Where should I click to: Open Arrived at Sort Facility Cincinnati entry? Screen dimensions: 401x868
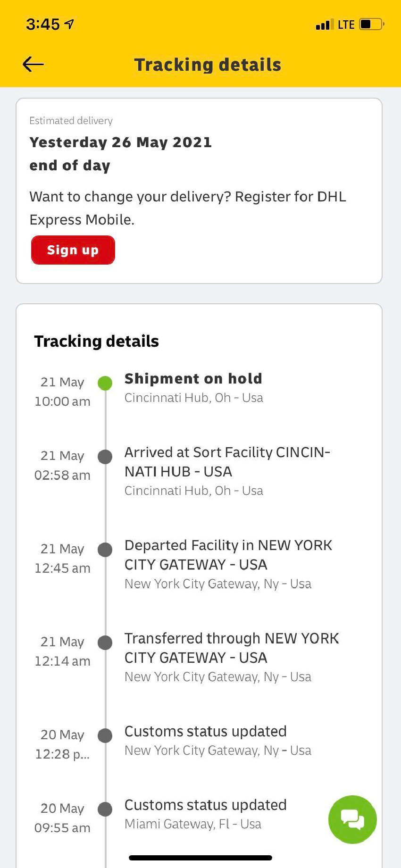tap(226, 471)
